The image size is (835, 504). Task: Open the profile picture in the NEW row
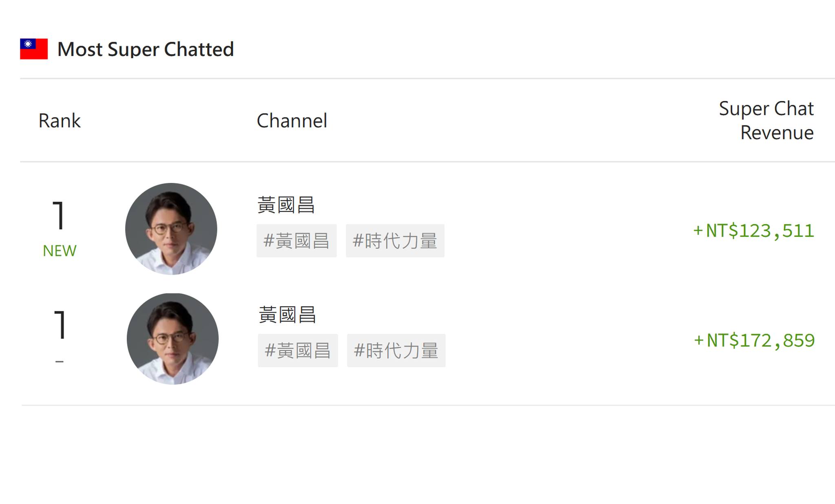(x=171, y=229)
